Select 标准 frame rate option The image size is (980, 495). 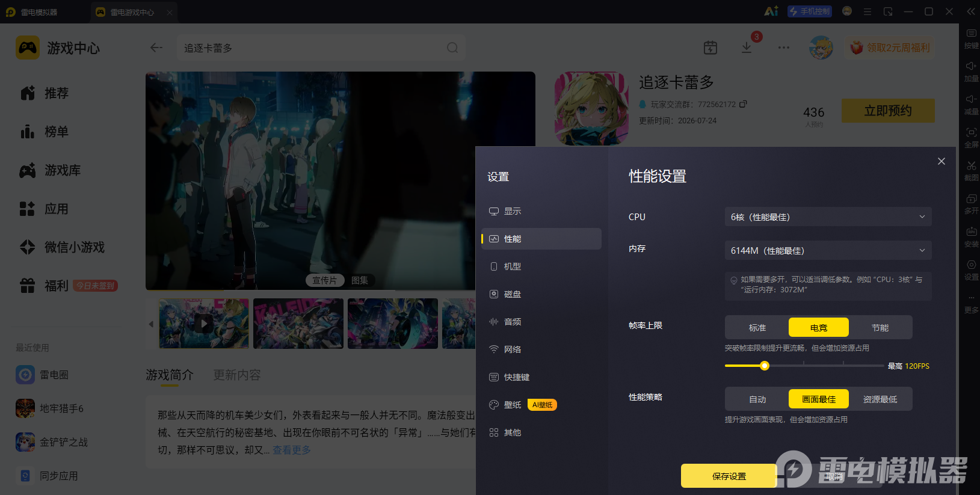coord(757,327)
